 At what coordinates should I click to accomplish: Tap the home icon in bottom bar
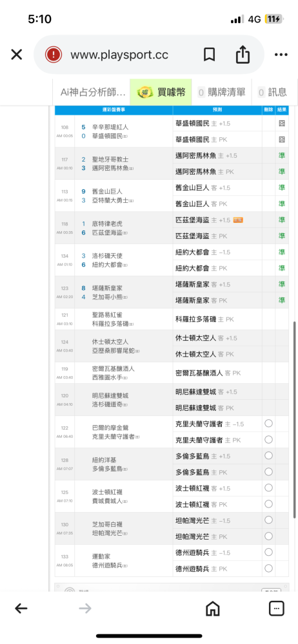pos(212,609)
